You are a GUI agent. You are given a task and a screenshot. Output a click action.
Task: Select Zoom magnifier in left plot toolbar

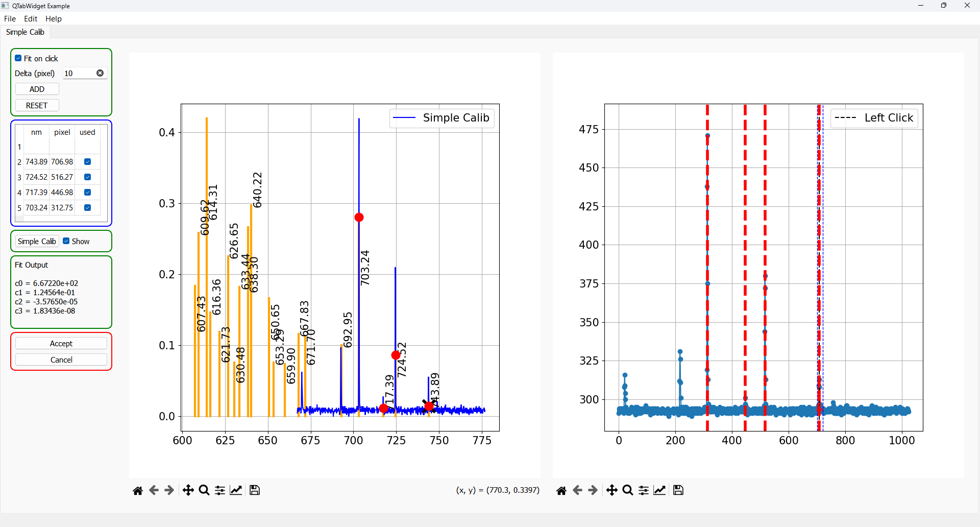coord(204,491)
